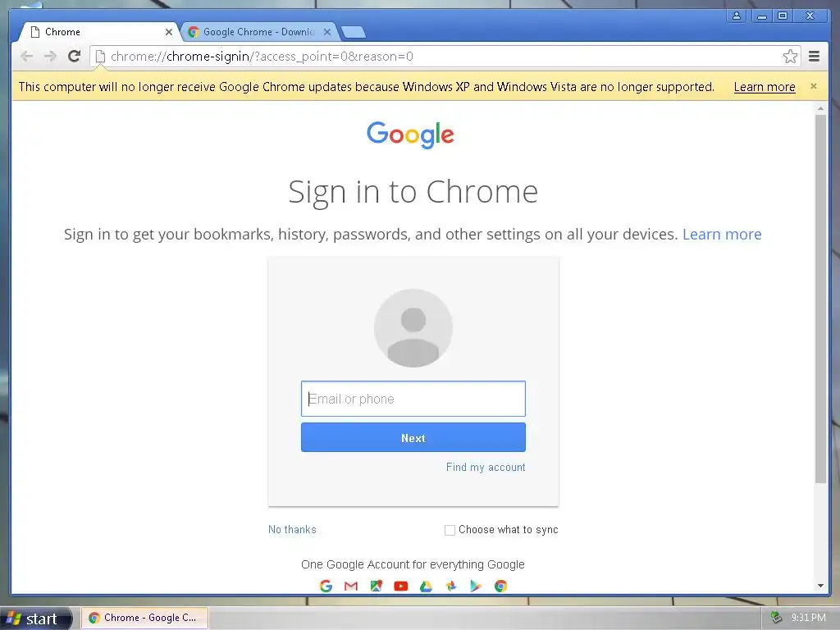Viewport: 840px width, 630px height.
Task: Enable Choose what to sync checkbox
Action: click(450, 530)
